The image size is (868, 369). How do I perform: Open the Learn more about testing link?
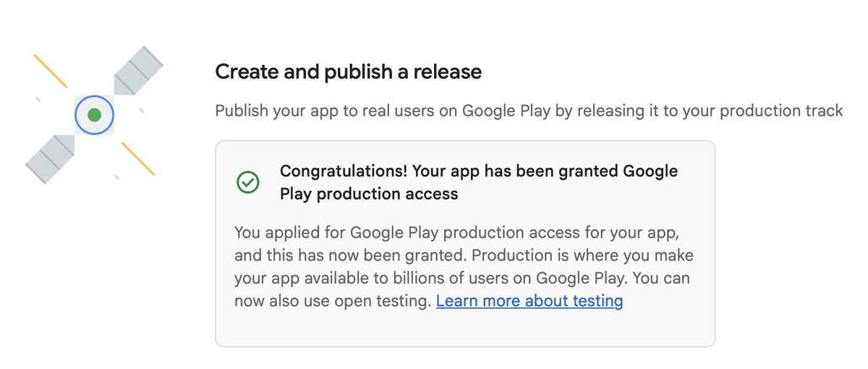coord(529,301)
